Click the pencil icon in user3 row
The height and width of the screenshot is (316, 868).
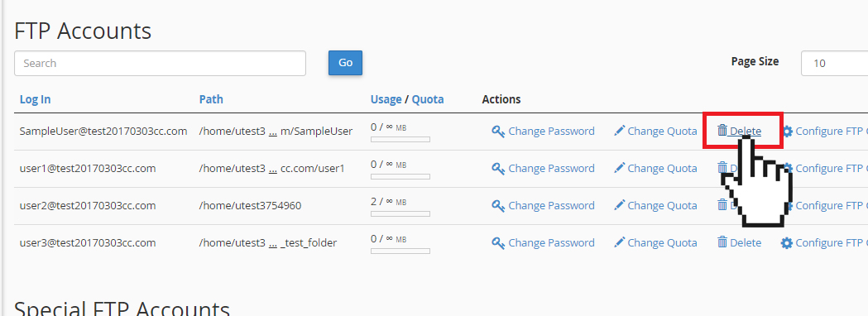click(x=620, y=242)
